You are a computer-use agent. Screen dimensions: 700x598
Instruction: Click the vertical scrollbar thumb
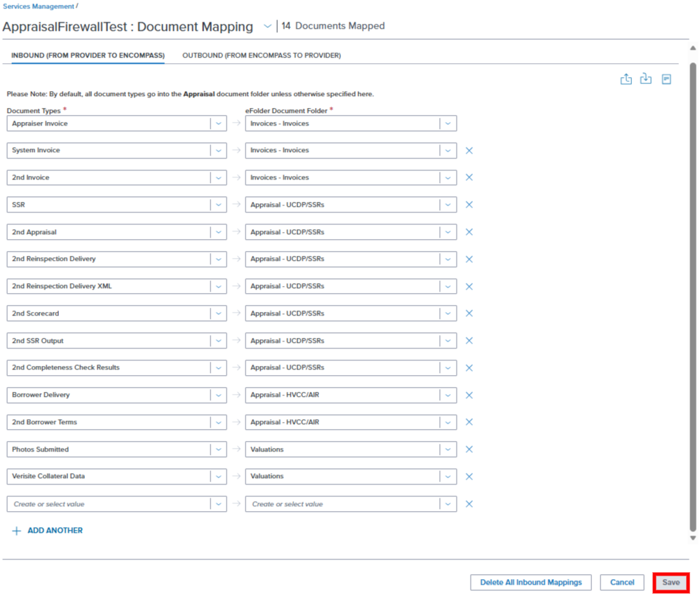[693, 297]
